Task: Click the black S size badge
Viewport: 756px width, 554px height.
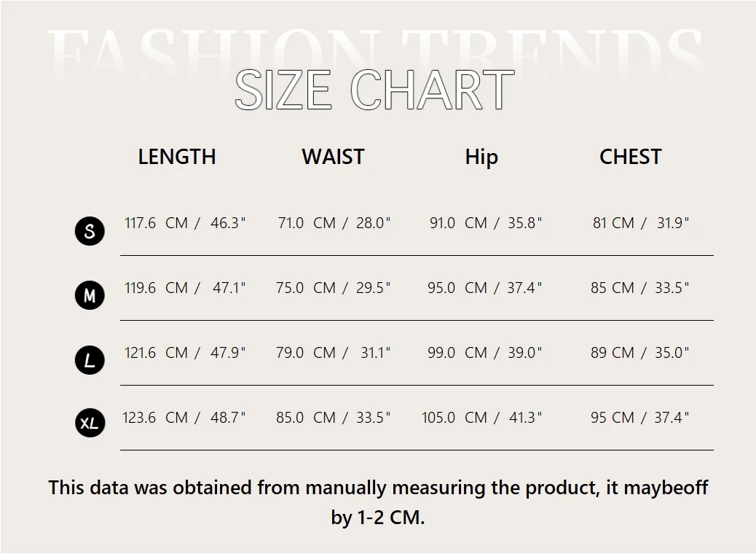Action: [90, 231]
